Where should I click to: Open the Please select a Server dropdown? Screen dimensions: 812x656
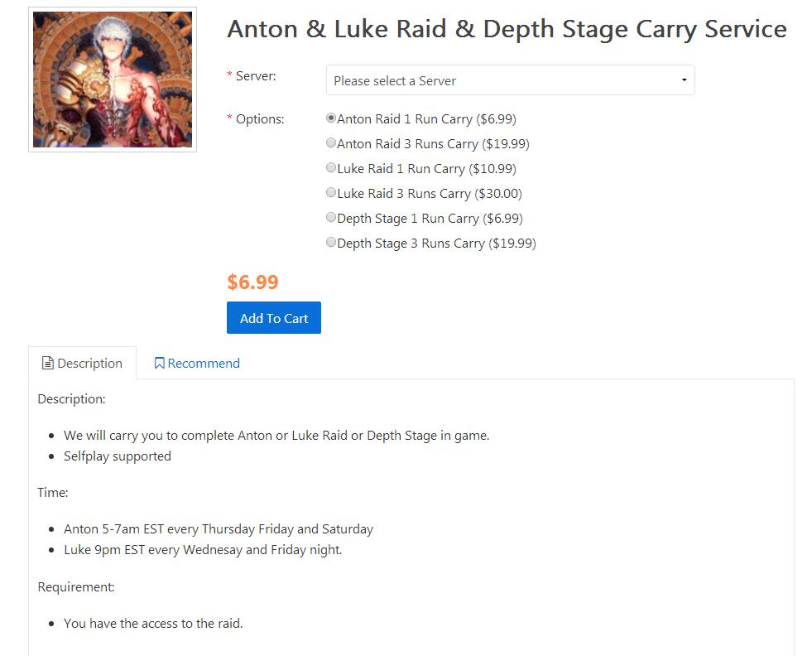click(510, 80)
